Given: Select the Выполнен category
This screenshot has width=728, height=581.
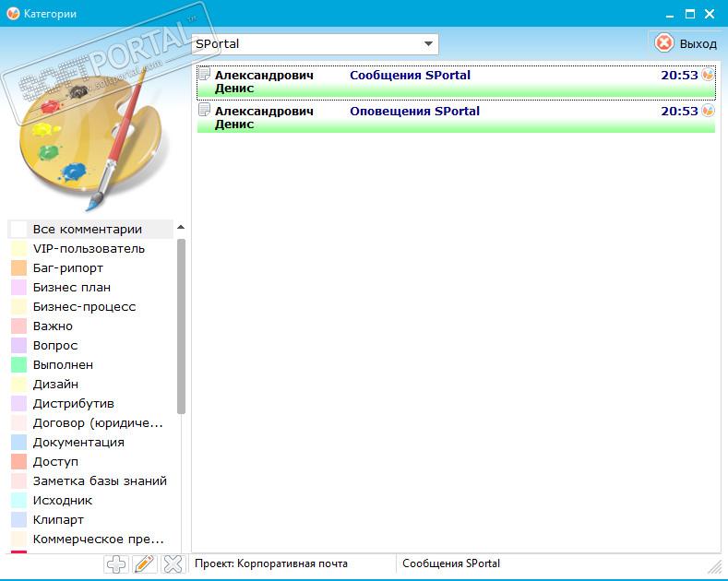Looking at the screenshot, I should [x=90, y=365].
